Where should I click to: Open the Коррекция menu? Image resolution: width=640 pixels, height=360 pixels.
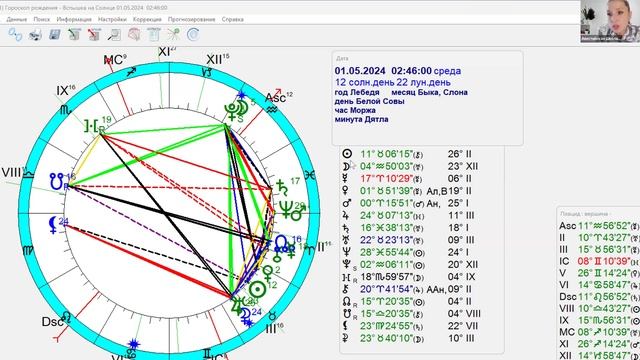tap(147, 19)
